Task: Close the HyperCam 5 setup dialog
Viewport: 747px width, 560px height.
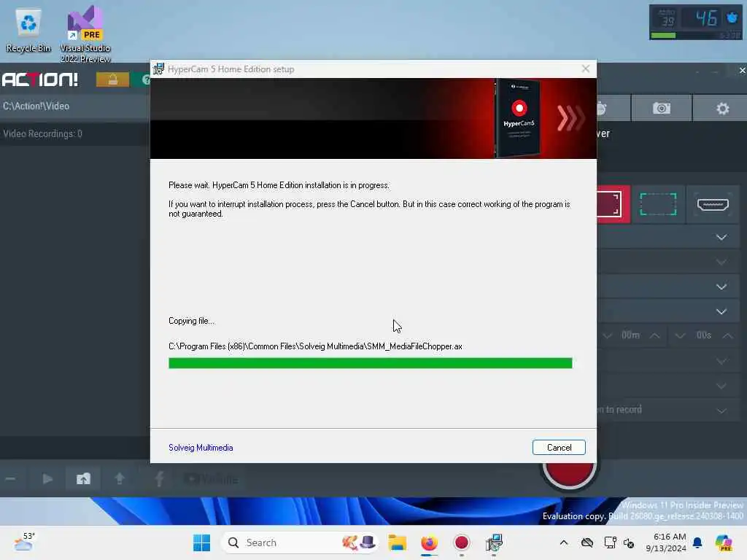Action: pyautogui.click(x=586, y=69)
